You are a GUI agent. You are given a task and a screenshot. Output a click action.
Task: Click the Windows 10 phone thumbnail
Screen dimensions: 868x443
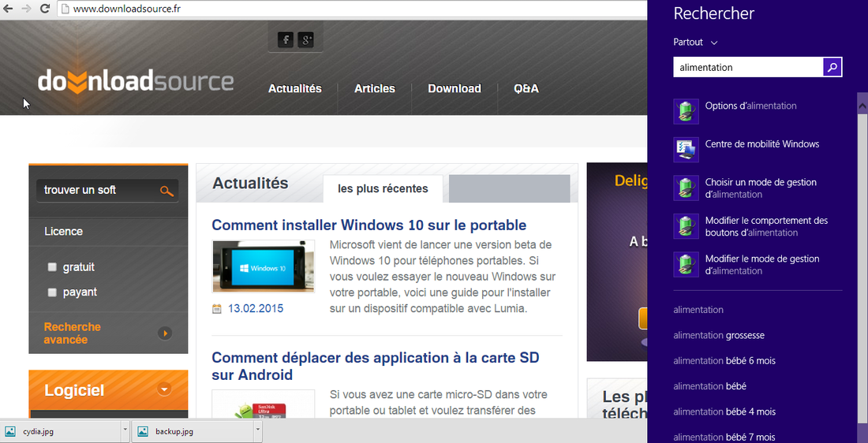pos(263,266)
